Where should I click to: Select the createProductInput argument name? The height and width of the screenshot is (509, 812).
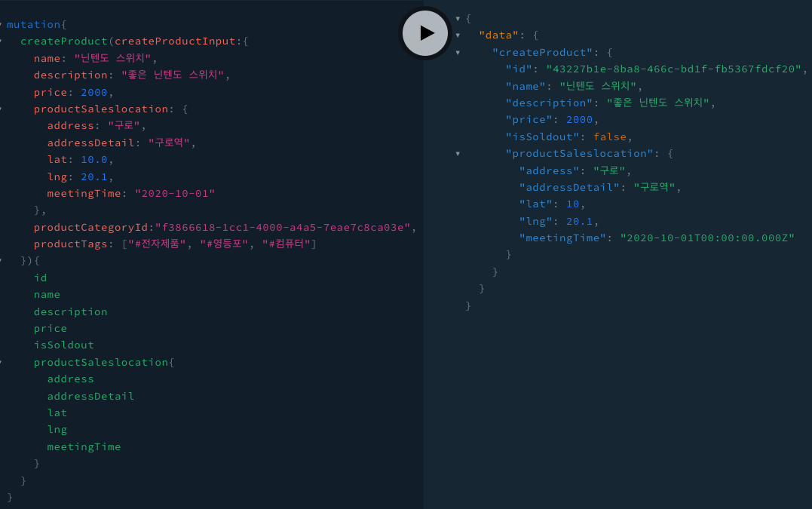pyautogui.click(x=175, y=41)
